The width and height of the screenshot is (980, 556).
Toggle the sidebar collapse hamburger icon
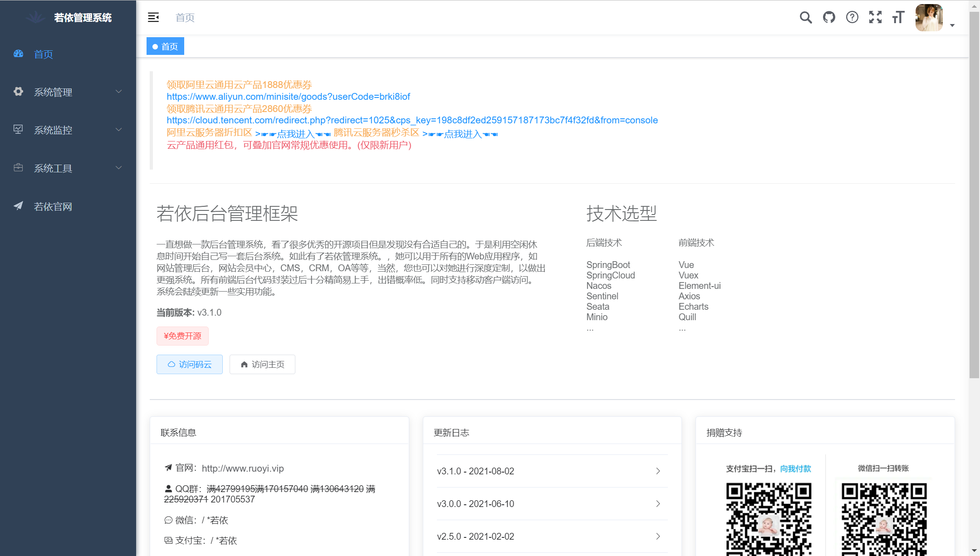pos(153,17)
